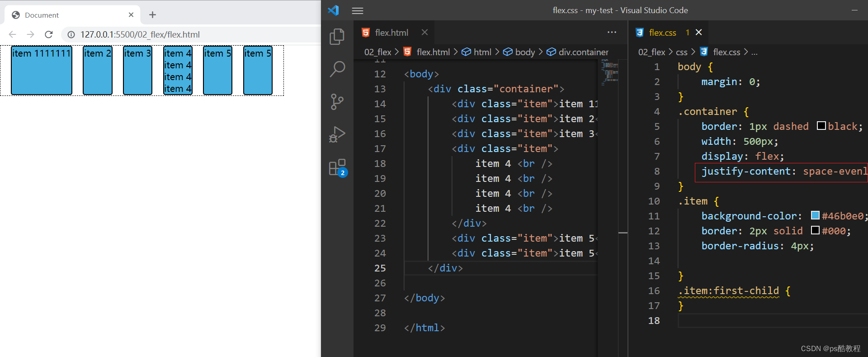Click the 'item 1111111' box in browser
This screenshot has height=357, width=868.
click(41, 70)
